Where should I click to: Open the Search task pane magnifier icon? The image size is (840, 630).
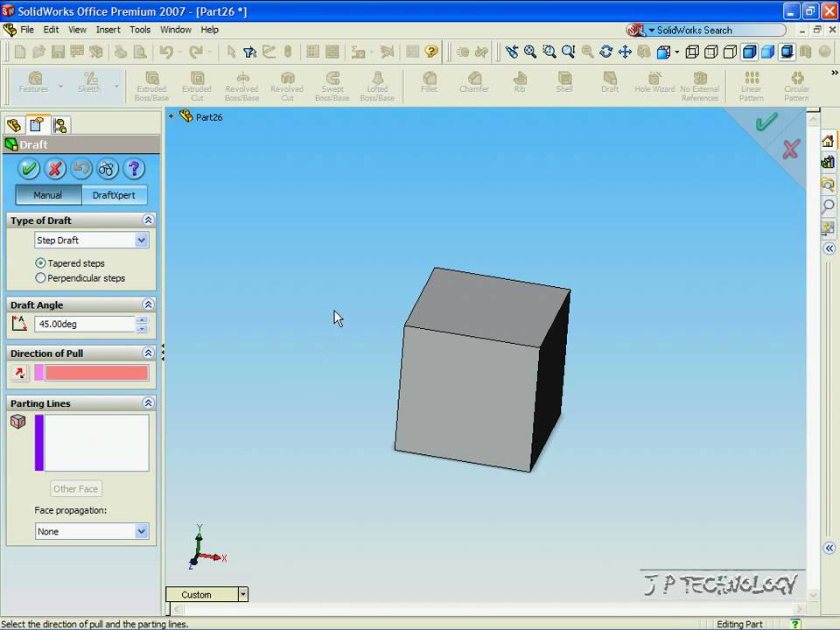(829, 205)
